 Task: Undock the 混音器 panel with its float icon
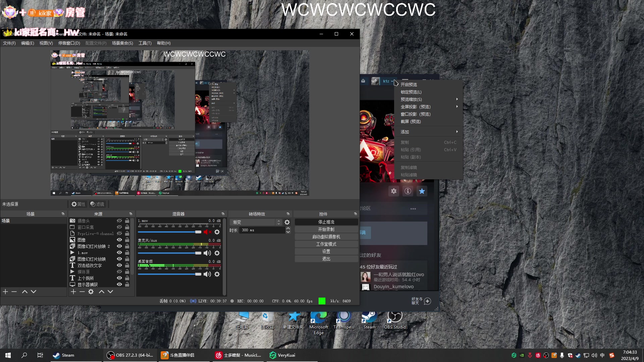coord(223,214)
